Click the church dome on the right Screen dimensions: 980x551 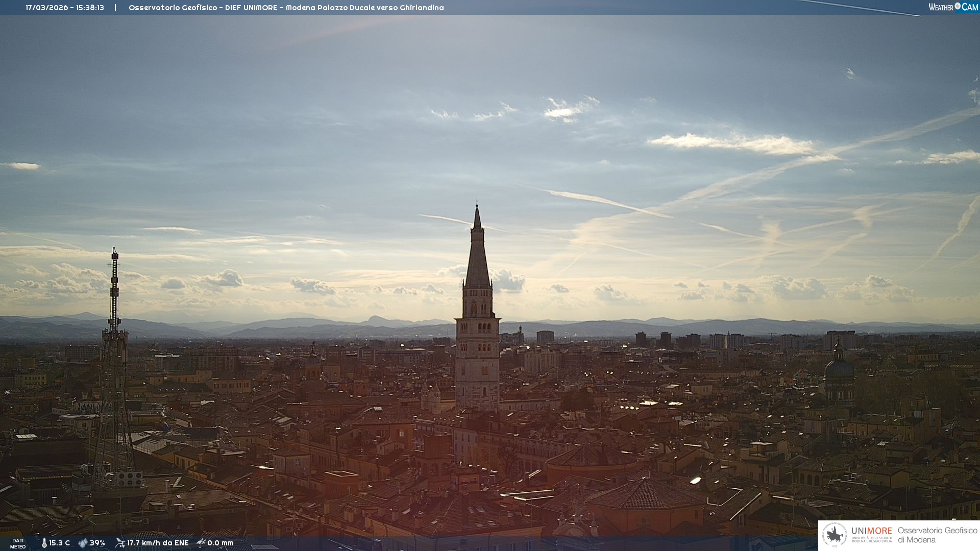point(839,368)
